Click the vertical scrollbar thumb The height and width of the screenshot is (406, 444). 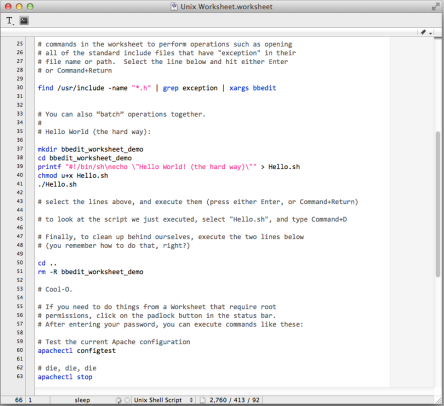coord(438,204)
